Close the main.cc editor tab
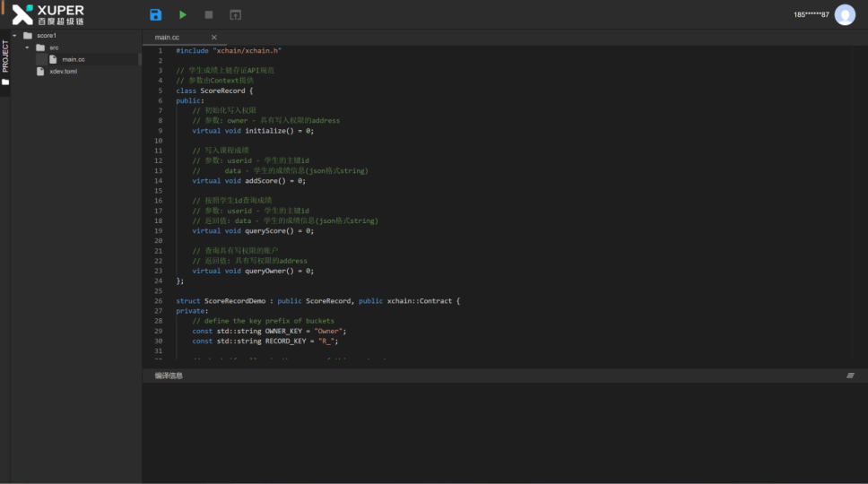Viewport: 868px width, 484px height. (213, 37)
